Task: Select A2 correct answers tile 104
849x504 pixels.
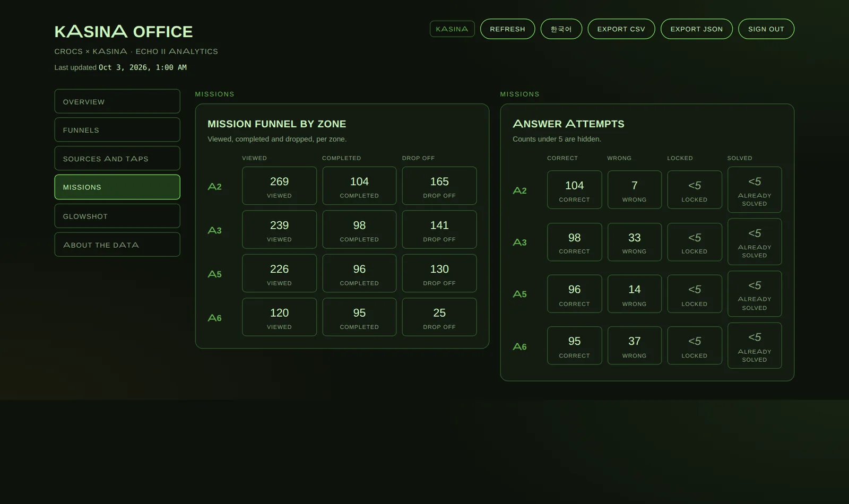Action: pos(574,190)
